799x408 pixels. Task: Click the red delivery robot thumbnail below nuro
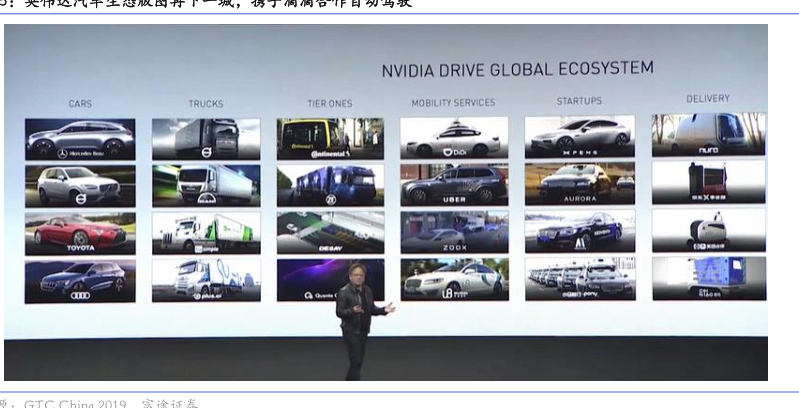[x=708, y=182]
